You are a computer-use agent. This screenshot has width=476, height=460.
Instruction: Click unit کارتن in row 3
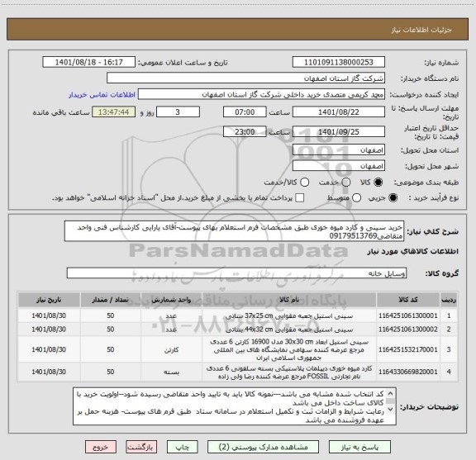point(171,350)
